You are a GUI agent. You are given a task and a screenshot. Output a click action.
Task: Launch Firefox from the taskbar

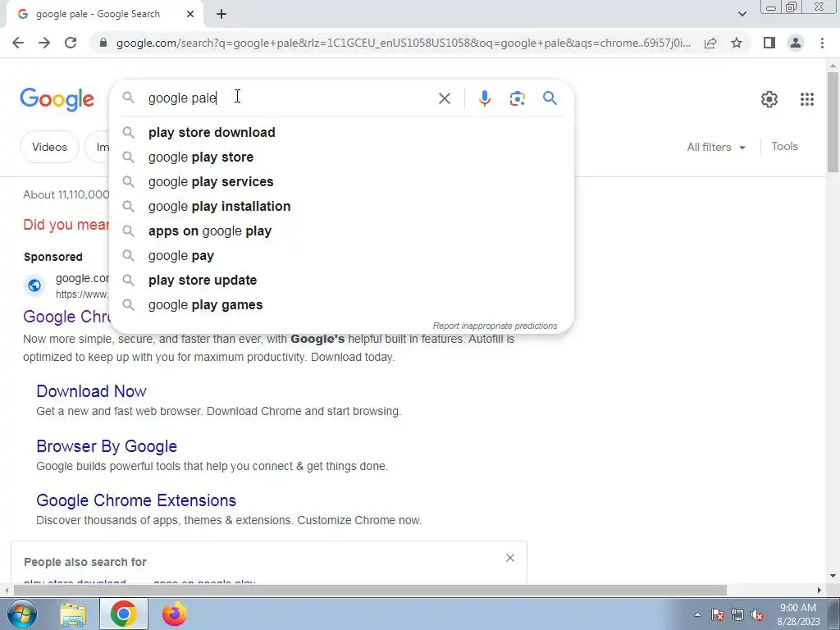point(175,614)
